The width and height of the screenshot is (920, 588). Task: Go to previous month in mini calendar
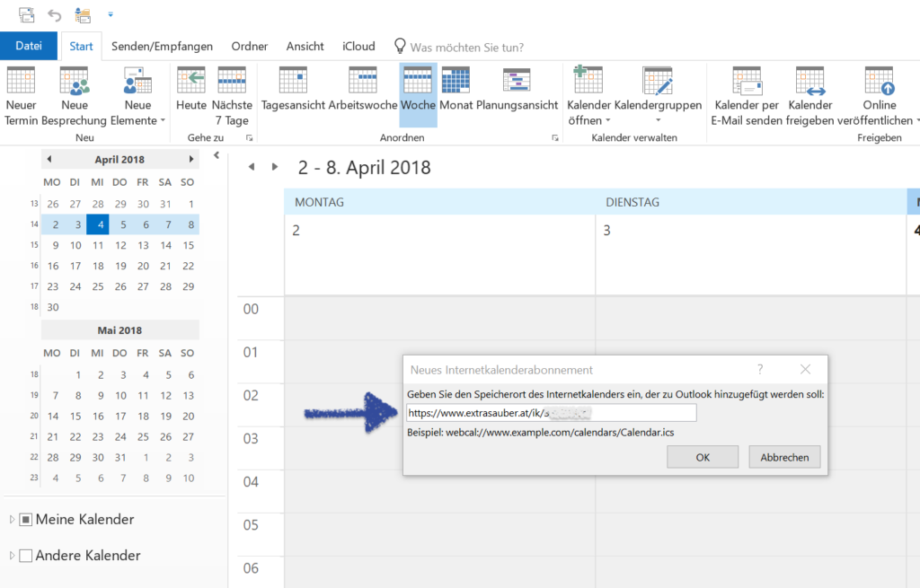pyautogui.click(x=49, y=159)
